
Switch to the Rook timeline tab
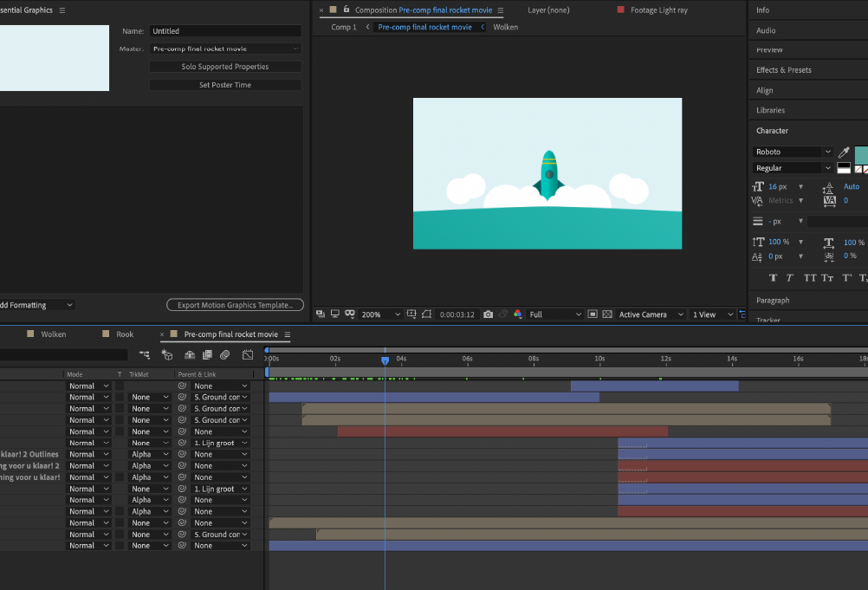click(x=125, y=334)
